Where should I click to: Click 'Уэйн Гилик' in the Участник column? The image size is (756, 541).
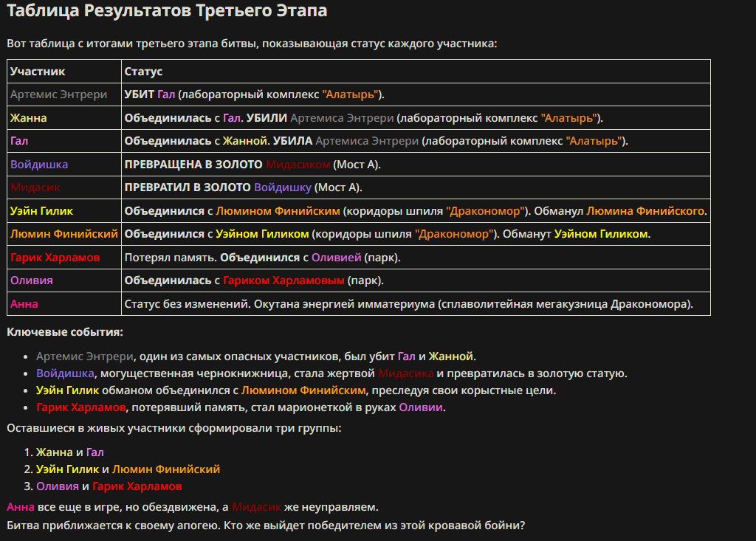point(41,210)
